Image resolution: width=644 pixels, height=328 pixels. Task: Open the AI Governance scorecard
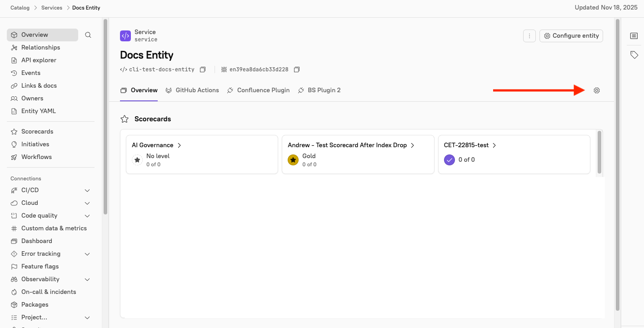point(157,145)
